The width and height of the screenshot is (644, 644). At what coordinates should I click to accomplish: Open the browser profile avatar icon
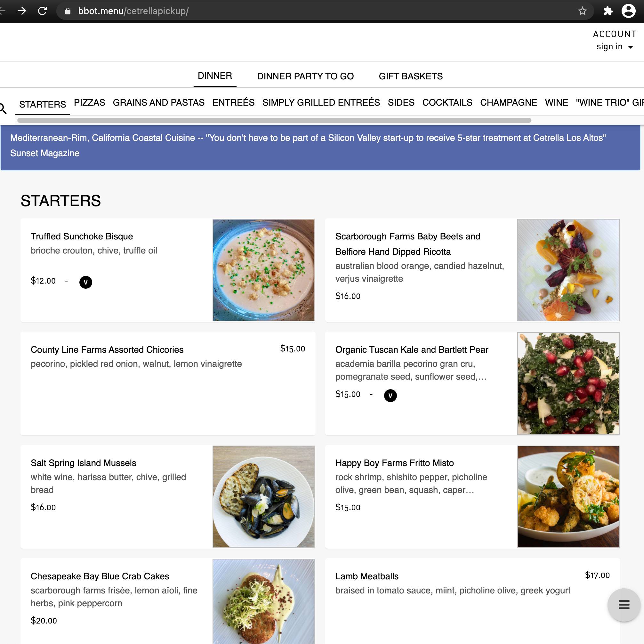(x=628, y=11)
